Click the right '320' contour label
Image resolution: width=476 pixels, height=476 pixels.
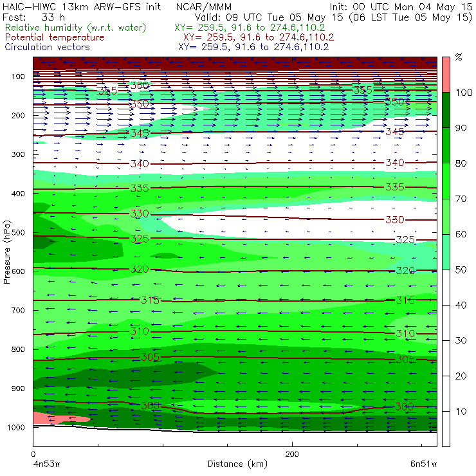point(405,270)
